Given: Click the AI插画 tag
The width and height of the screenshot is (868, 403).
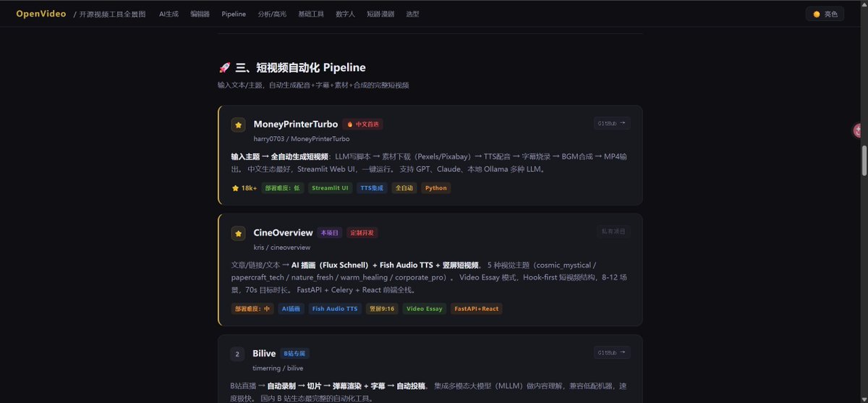Looking at the screenshot, I should pyautogui.click(x=291, y=309).
